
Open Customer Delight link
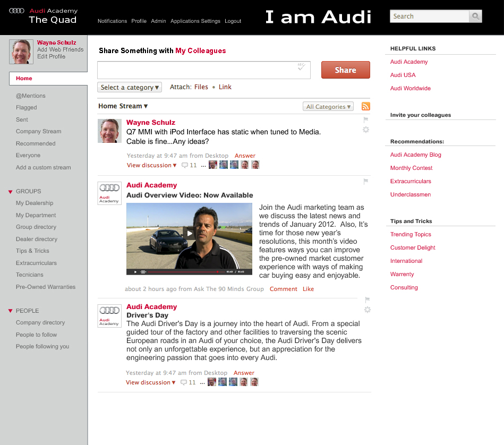click(x=413, y=247)
